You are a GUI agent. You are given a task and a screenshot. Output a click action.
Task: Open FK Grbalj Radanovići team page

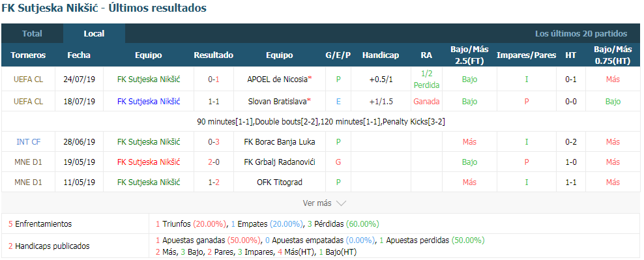[279, 162]
